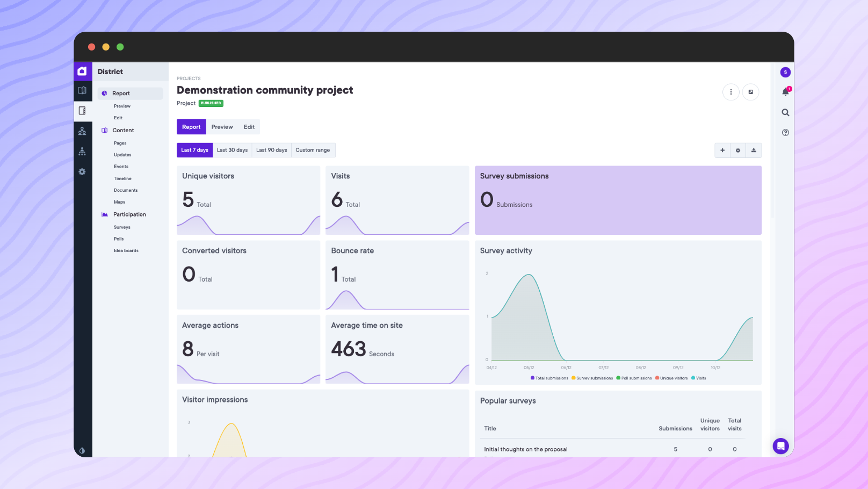The height and width of the screenshot is (489, 868).
Task: Click the plus add widget button
Action: coord(722,150)
